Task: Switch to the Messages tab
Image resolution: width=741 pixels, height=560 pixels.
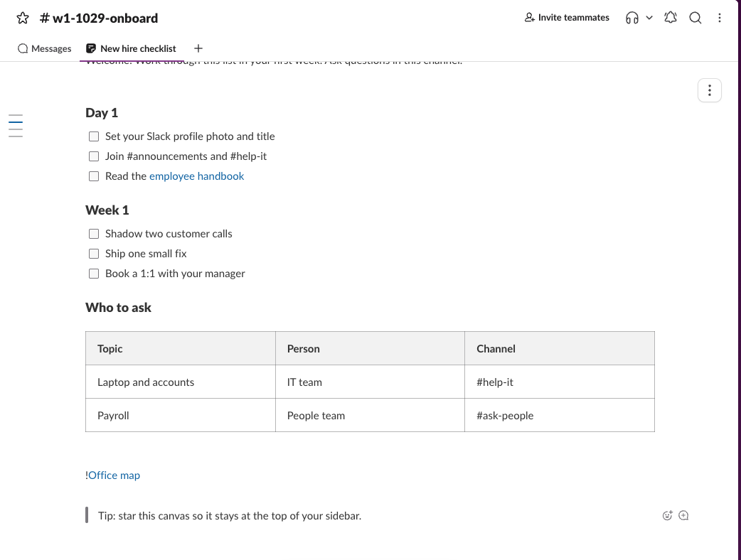Action: click(44, 48)
